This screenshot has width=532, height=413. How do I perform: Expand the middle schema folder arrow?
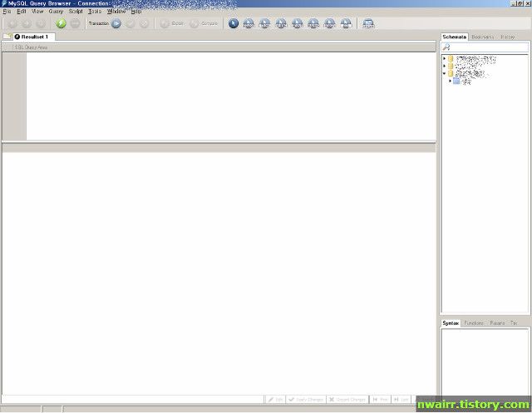pyautogui.click(x=445, y=66)
